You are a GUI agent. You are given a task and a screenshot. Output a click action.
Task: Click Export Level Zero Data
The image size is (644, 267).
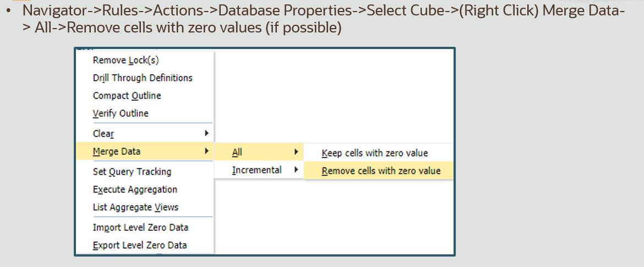tap(140, 245)
